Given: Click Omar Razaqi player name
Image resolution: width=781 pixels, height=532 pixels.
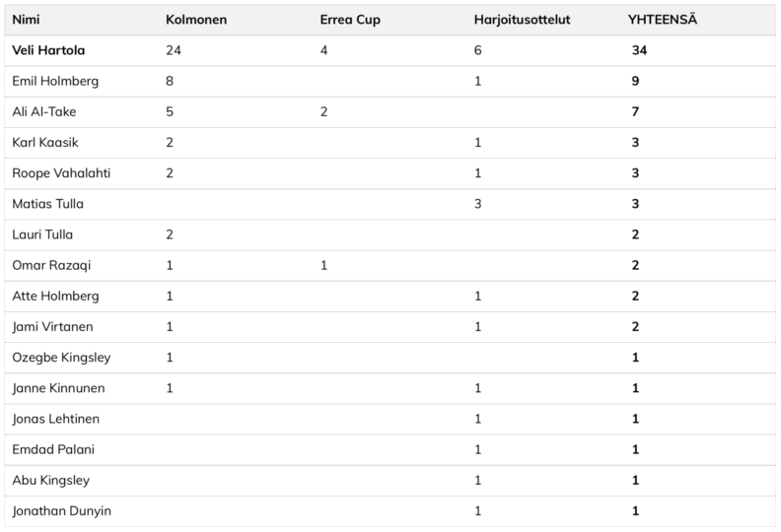Looking at the screenshot, I should (51, 265).
